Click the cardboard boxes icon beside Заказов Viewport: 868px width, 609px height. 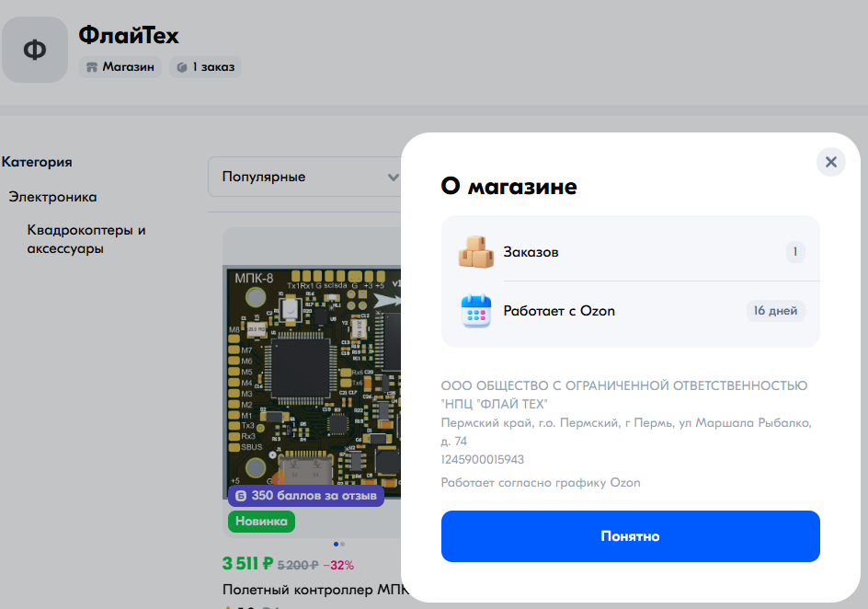tap(476, 252)
